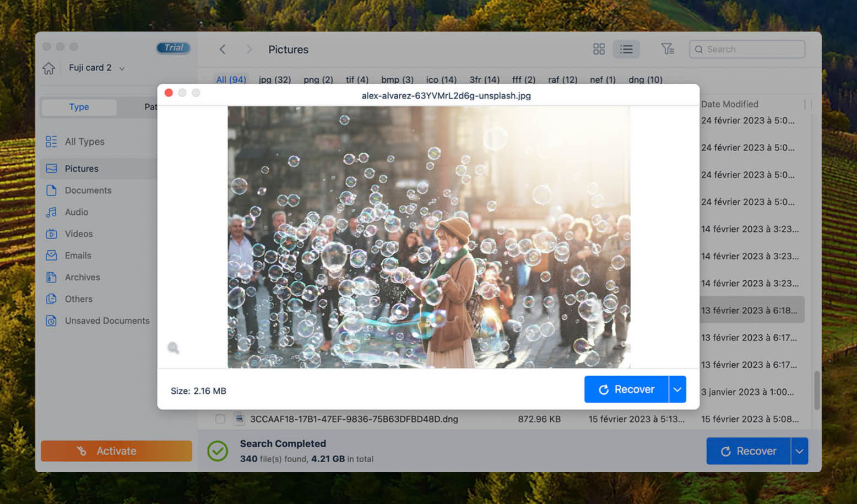Screen dimensions: 857x504
Task: Expand the Fuji card 2 drive dropdown
Action: pos(122,68)
